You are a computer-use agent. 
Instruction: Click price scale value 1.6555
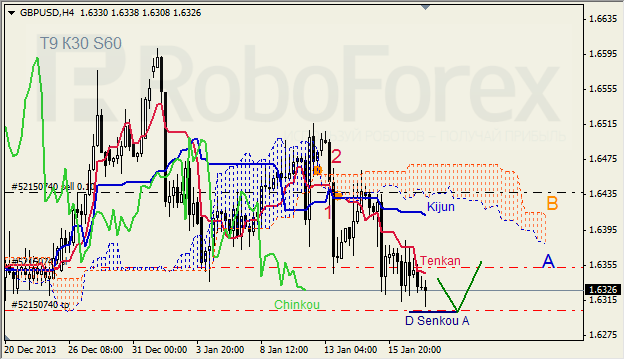[x=603, y=89]
